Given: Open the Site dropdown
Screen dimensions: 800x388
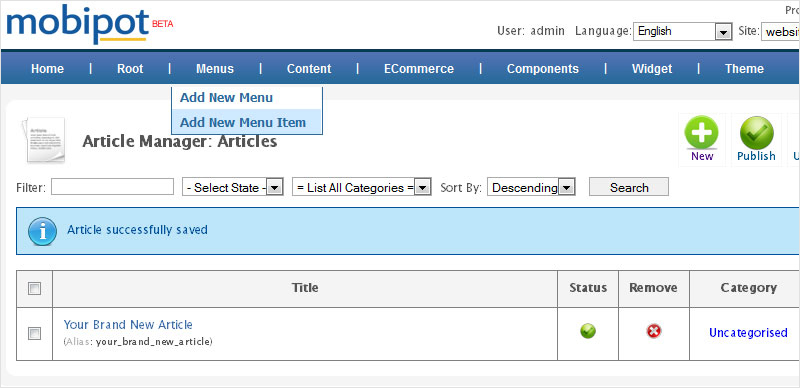Looking at the screenshot, I should pos(780,31).
